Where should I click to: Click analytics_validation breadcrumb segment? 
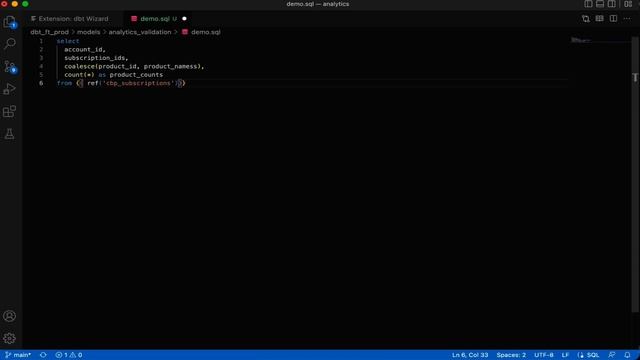[140, 32]
